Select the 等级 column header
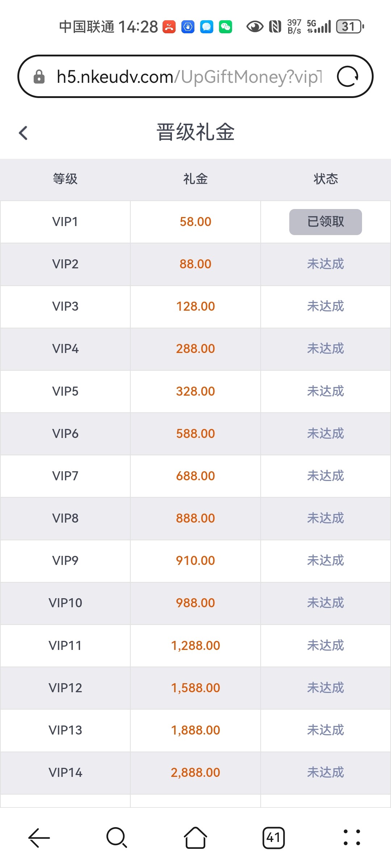Viewport: 391px width, 868px height. [65, 179]
